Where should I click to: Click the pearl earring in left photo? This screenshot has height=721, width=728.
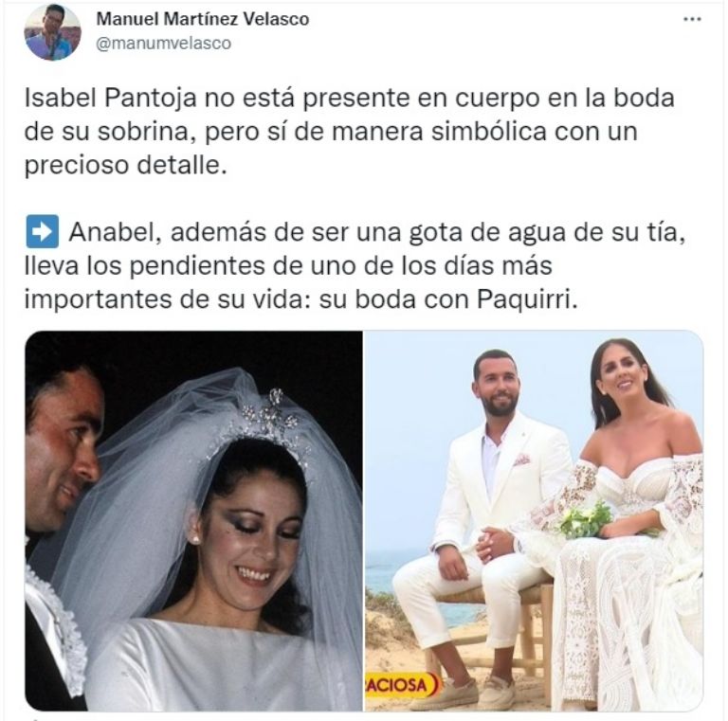coord(195,539)
